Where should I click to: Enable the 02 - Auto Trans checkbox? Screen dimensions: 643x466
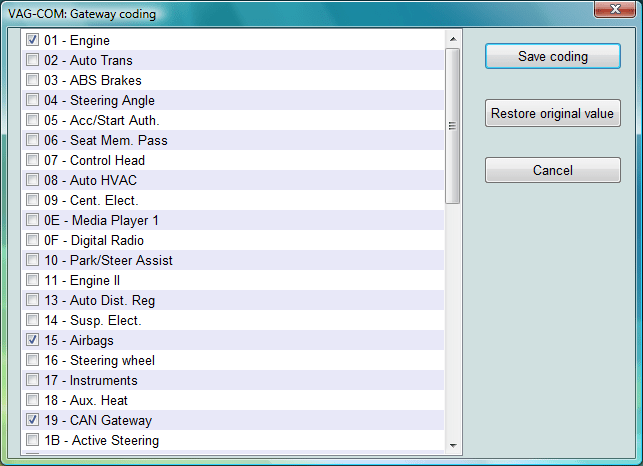[x=32, y=60]
